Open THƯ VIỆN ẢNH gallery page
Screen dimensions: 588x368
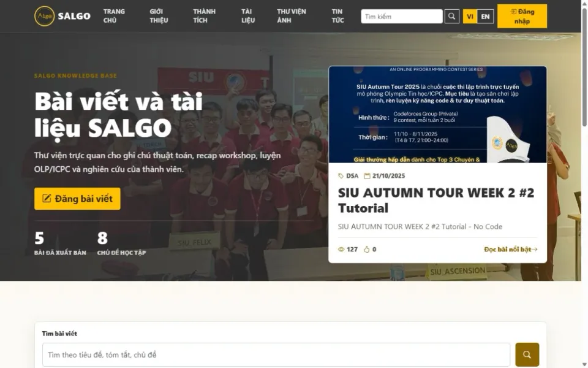(292, 16)
